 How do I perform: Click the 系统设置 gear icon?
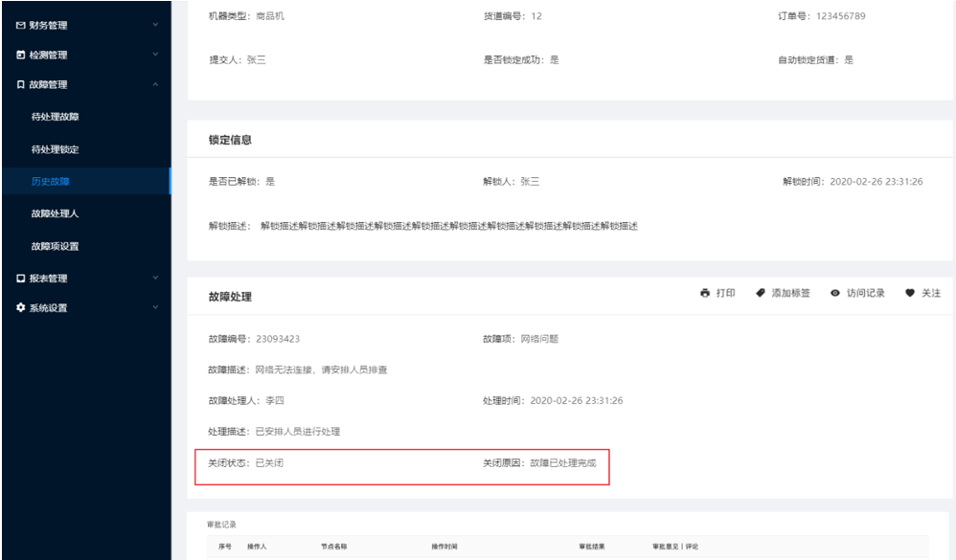(x=21, y=307)
